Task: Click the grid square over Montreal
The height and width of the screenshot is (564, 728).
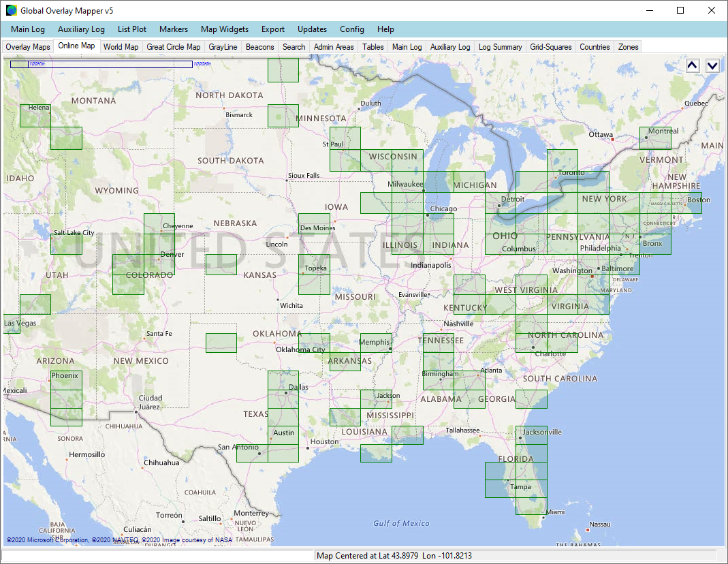Action: click(x=655, y=138)
